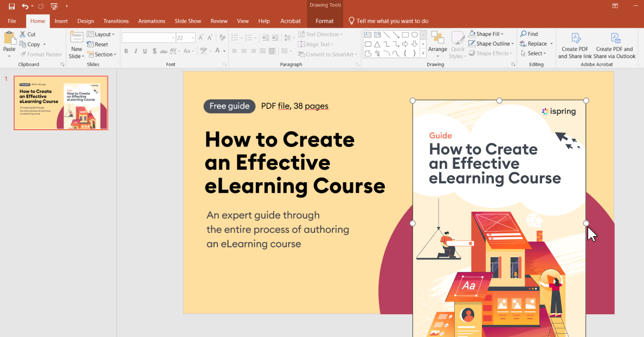Screen dimensions: 644x337
Task: Click Tell me what you want to do
Action: tap(388, 21)
